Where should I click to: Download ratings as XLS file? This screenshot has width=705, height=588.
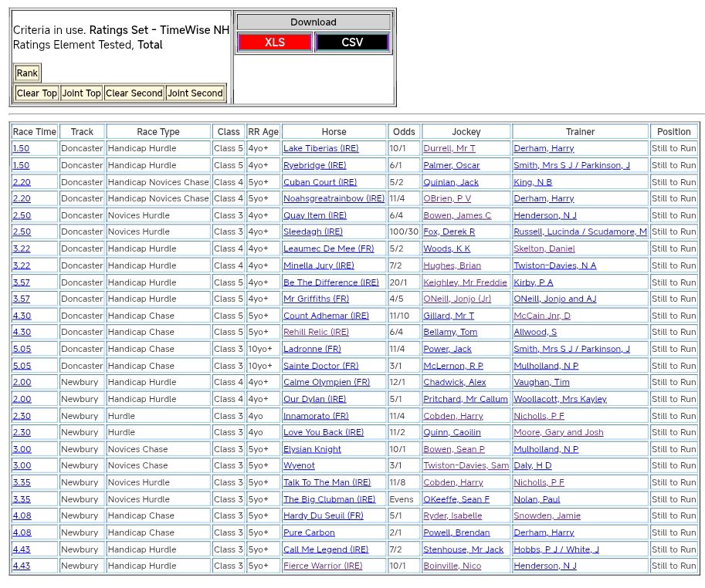[275, 42]
